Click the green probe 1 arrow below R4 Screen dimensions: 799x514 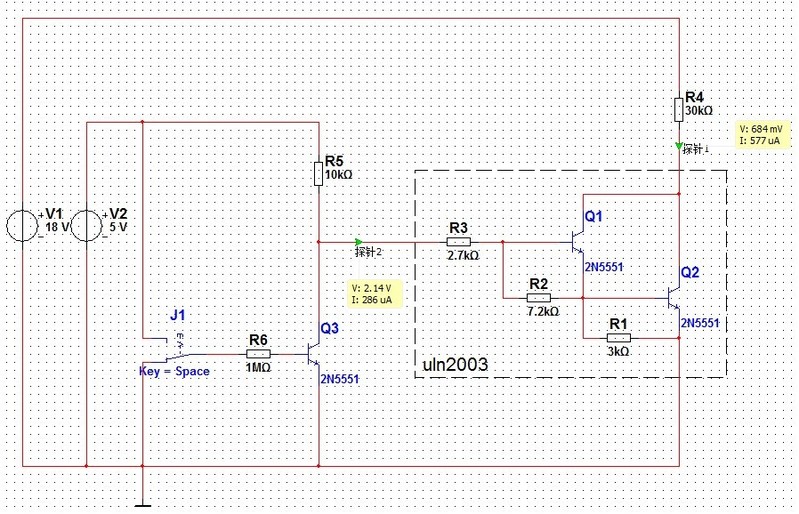pos(679,146)
